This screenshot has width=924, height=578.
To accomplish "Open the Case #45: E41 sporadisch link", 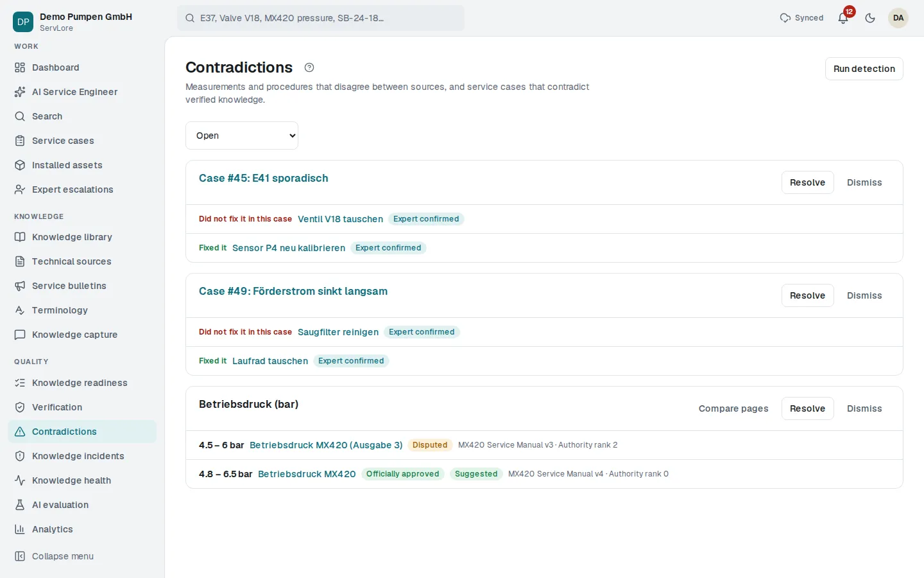I will coord(263,178).
